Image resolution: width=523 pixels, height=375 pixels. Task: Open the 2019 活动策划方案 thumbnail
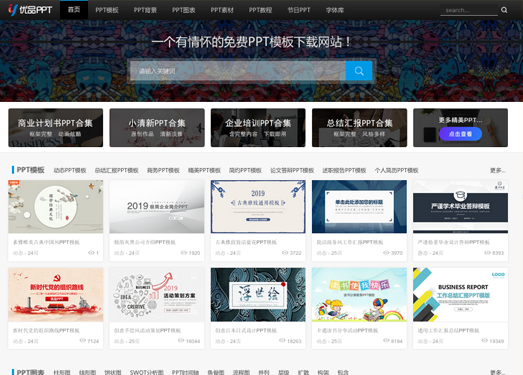(x=157, y=295)
